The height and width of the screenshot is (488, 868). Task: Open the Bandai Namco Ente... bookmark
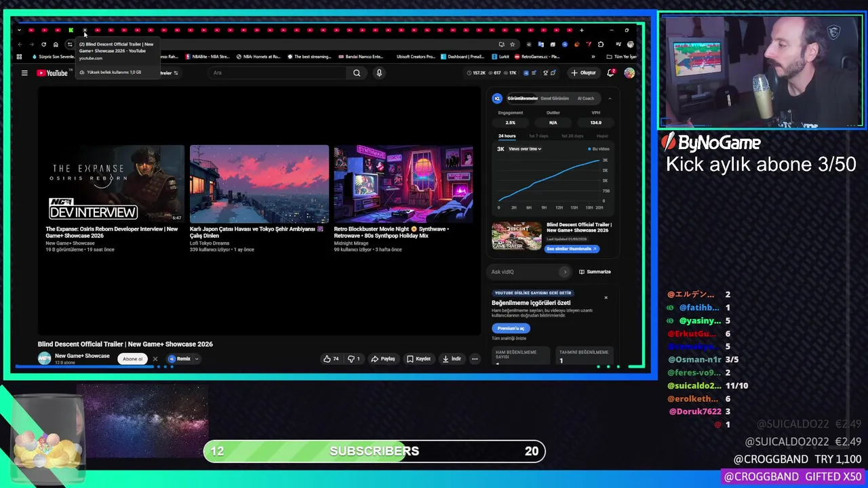tap(361, 57)
